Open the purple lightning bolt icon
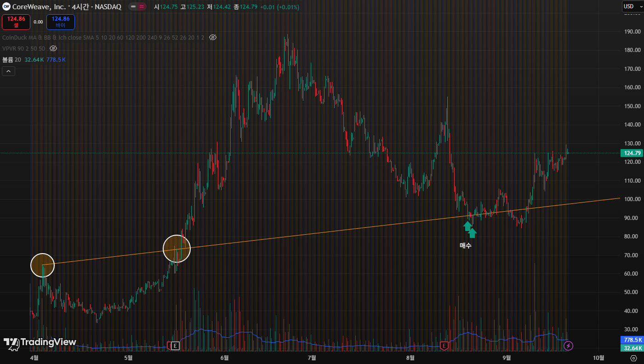The image size is (644, 364). pyautogui.click(x=569, y=346)
